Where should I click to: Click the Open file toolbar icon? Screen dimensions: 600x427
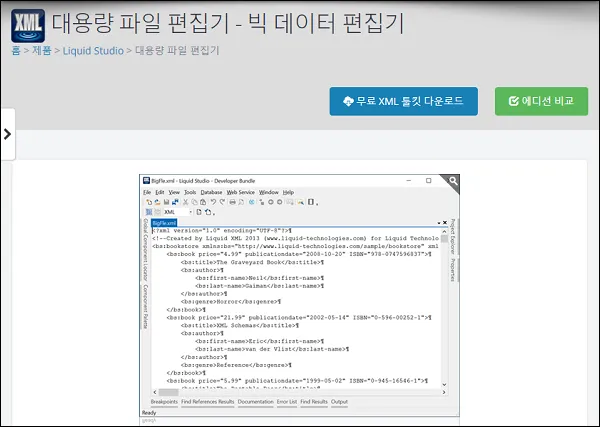point(157,202)
